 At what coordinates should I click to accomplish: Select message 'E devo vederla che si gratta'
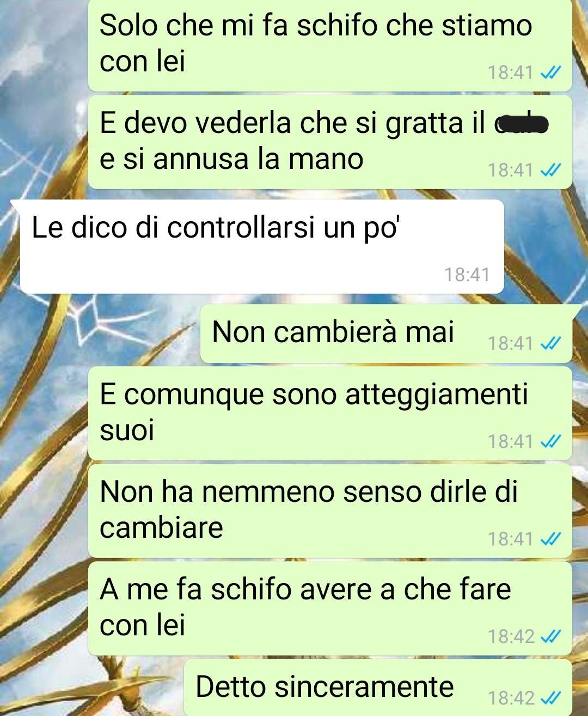pyautogui.click(x=330, y=142)
